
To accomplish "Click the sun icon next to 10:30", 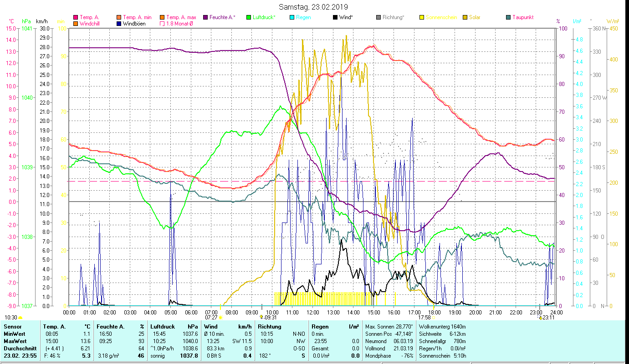I will (x=20, y=318).
